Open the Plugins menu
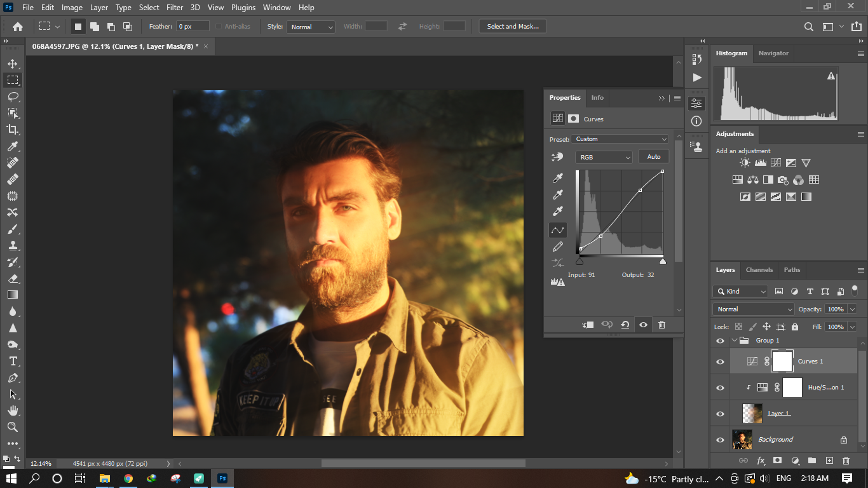 click(x=243, y=8)
